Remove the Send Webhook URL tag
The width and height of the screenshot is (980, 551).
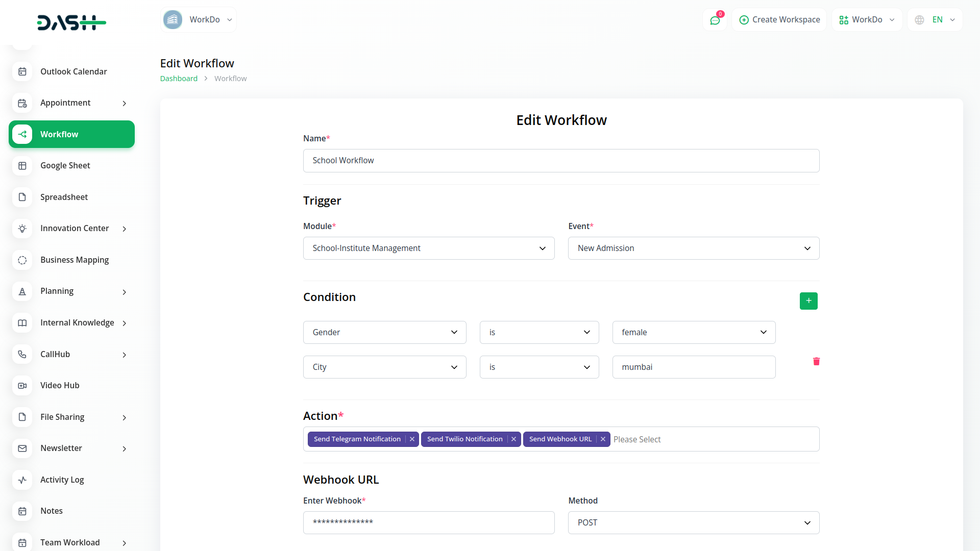603,439
